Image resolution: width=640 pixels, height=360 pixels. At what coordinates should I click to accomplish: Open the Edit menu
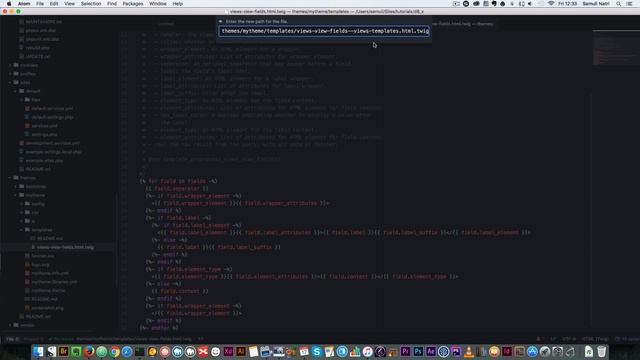tap(54, 4)
